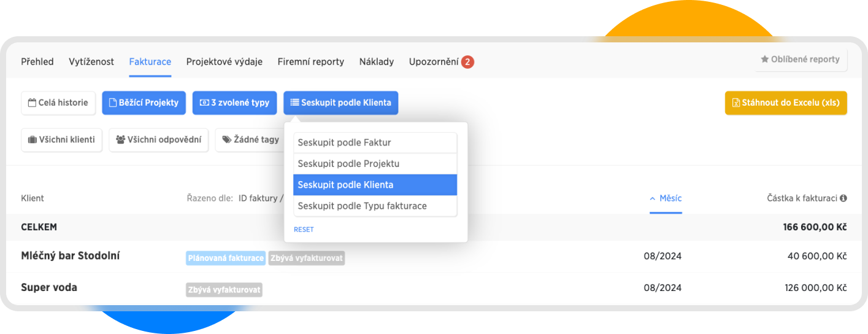Open the Běžící Projekty filter
The height and width of the screenshot is (334, 868).
point(144,103)
